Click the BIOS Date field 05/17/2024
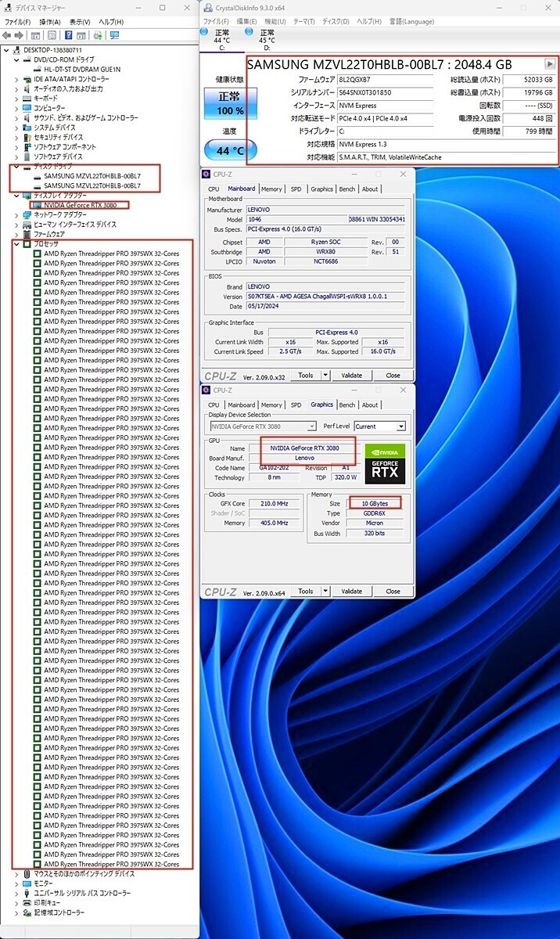This screenshot has height=939, width=560. 325,307
